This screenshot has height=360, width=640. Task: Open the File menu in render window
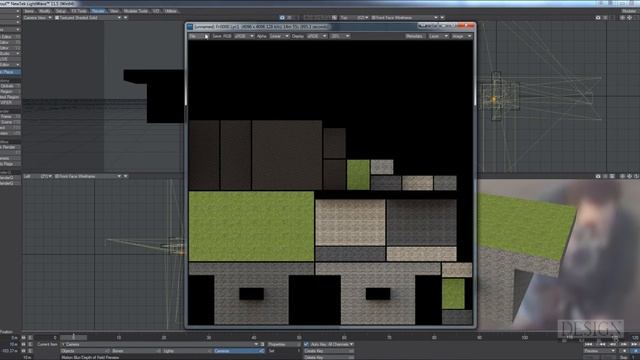(198, 36)
